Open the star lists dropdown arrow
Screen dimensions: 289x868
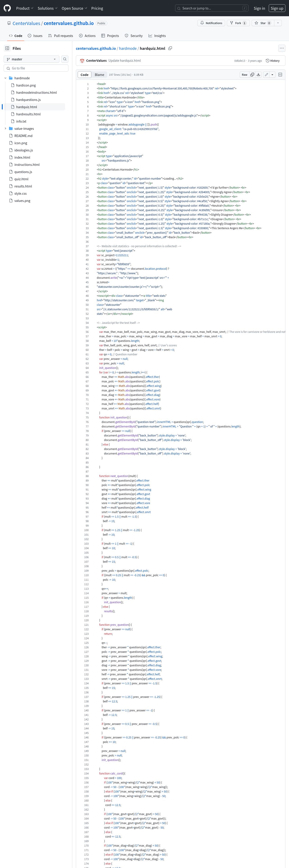pos(278,23)
